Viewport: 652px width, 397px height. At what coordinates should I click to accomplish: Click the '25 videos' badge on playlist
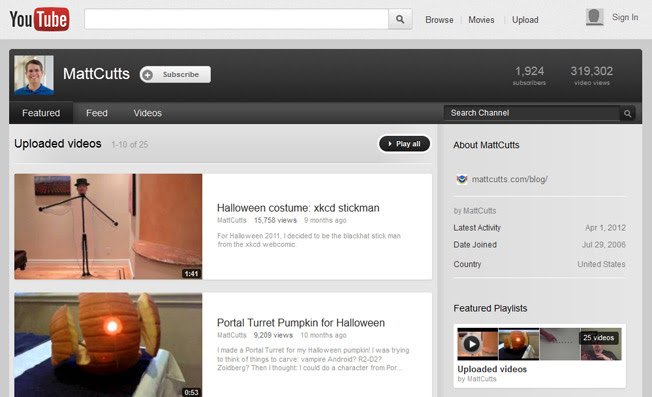(x=598, y=338)
